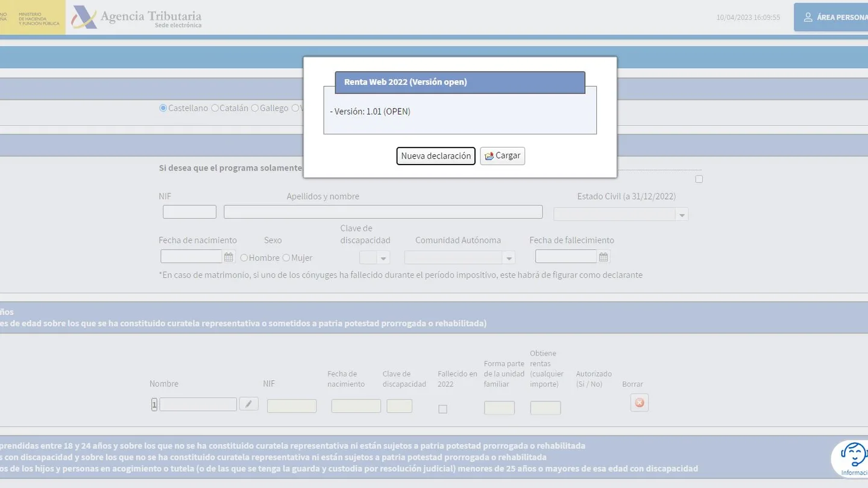The height and width of the screenshot is (488, 868).
Task: Choose Mujer as sexo
Action: 286,258
